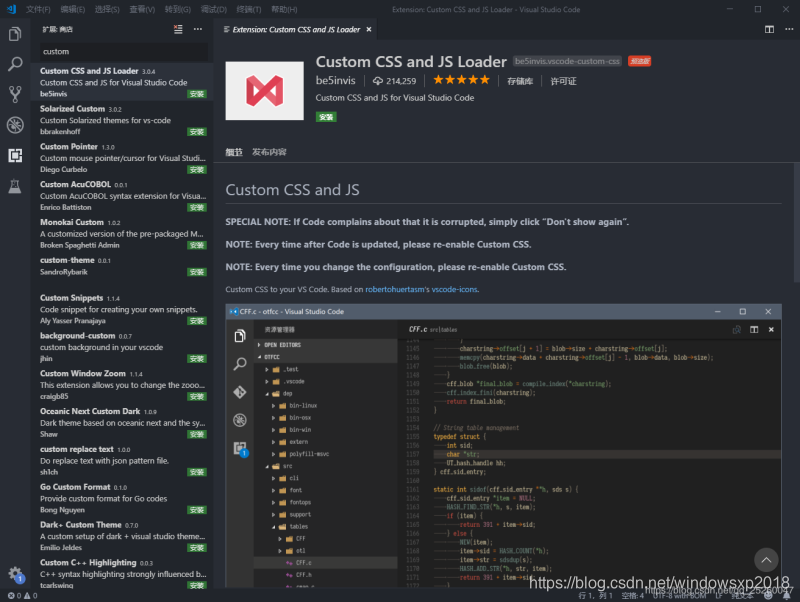
Task: Open the 终端(T) menu
Action: [x=248, y=9]
